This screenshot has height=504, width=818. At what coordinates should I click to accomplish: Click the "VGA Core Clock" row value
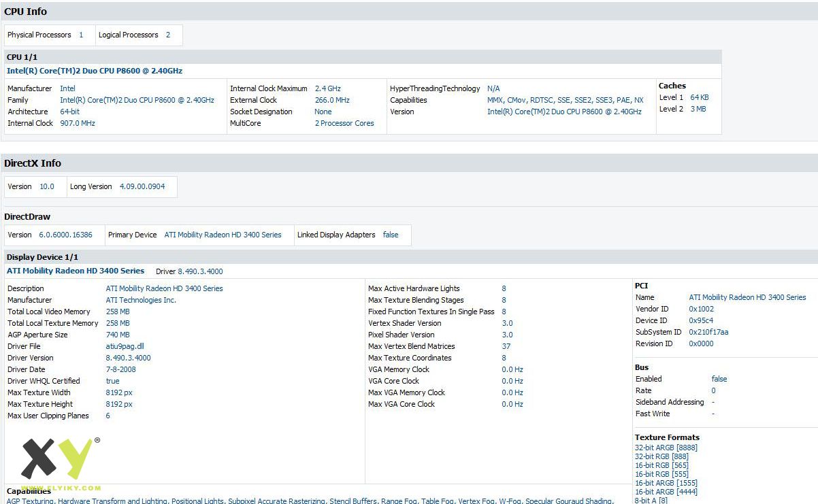(x=512, y=381)
